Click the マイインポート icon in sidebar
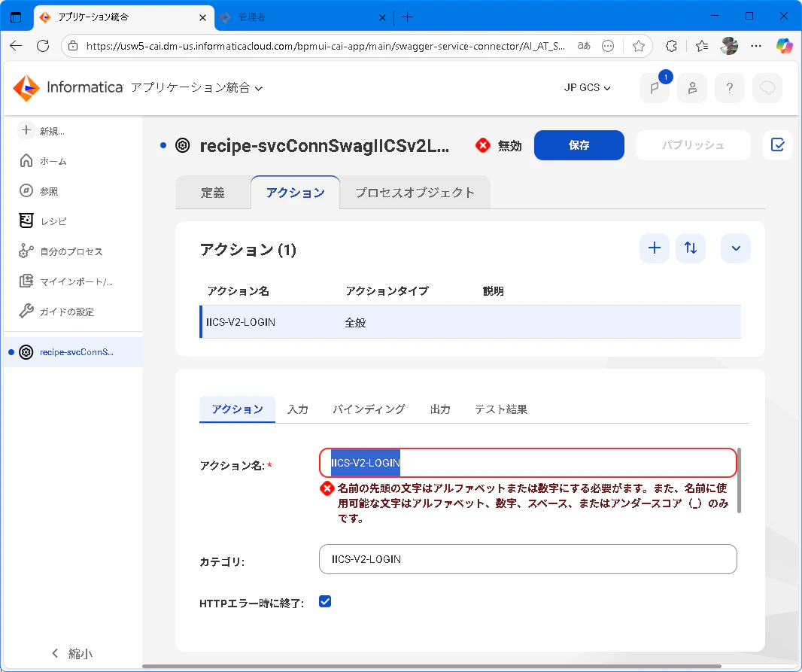The image size is (802, 672). pos(26,281)
